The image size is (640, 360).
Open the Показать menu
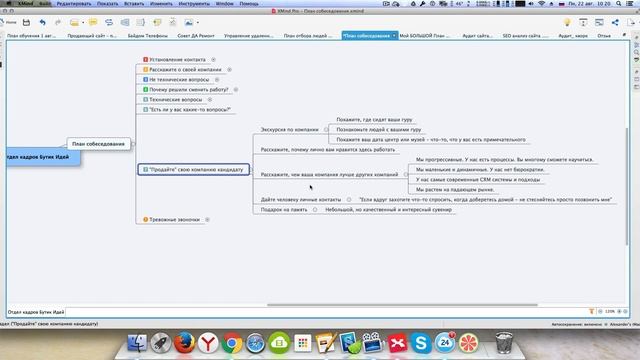pos(107,4)
